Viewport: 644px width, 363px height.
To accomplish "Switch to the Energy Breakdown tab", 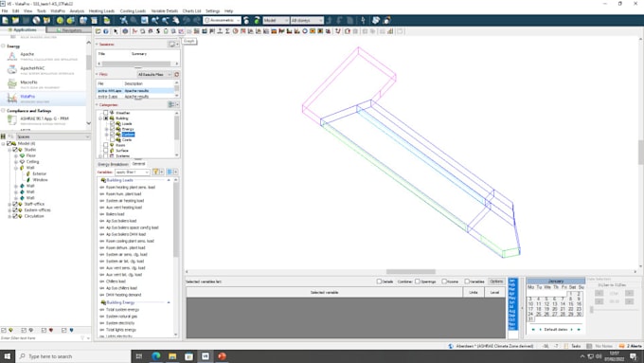I will pos(113,164).
